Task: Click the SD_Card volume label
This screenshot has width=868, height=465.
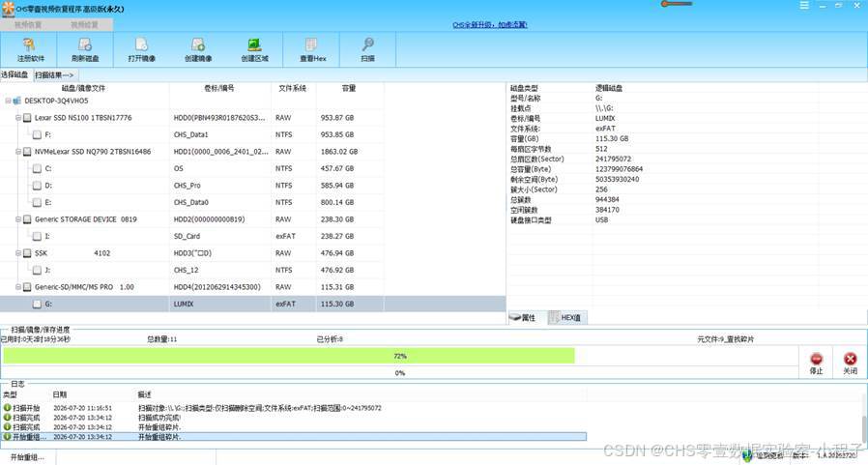Action: coord(188,237)
